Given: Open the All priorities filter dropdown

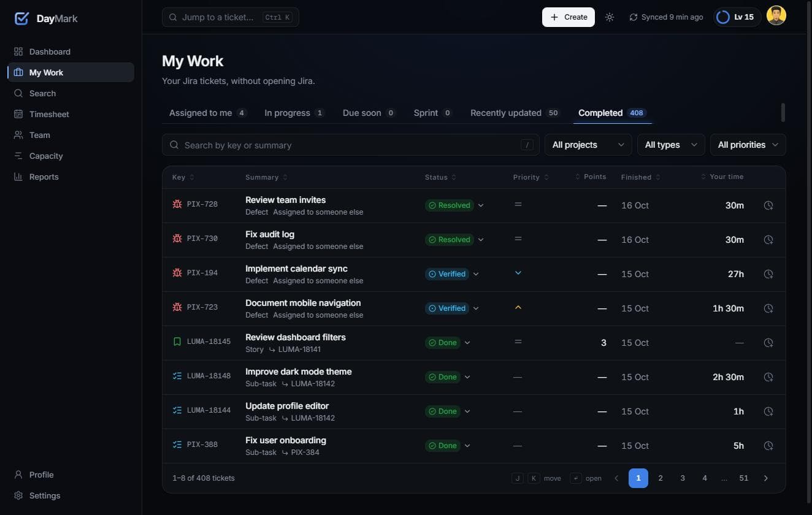Looking at the screenshot, I should coord(748,145).
